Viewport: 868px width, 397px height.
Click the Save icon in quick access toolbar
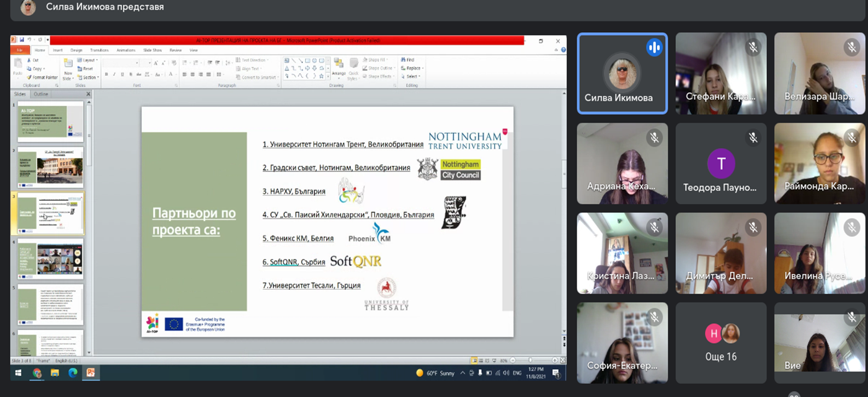pos(22,40)
